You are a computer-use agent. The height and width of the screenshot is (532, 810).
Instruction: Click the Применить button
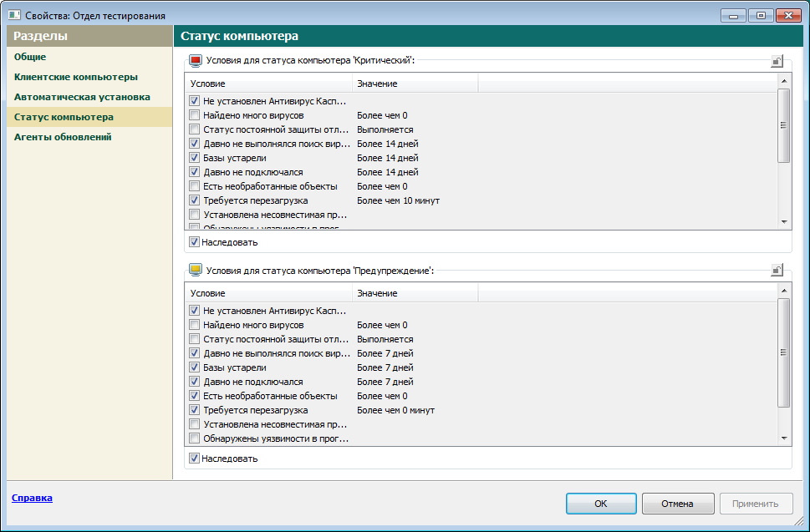[x=756, y=504]
